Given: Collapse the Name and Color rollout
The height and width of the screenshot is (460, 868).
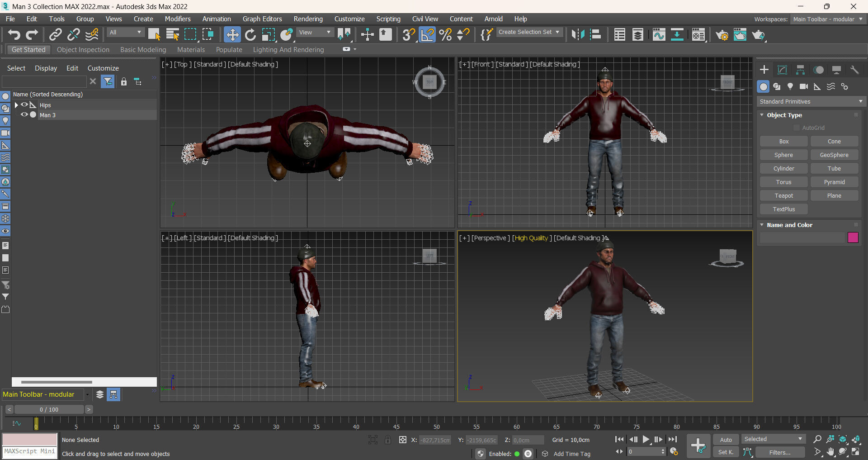Looking at the screenshot, I should pyautogui.click(x=789, y=225).
